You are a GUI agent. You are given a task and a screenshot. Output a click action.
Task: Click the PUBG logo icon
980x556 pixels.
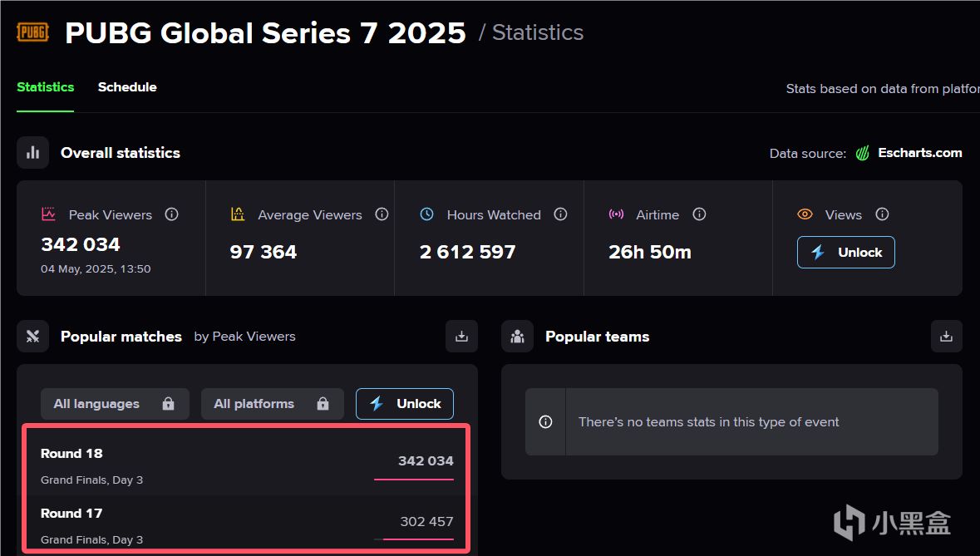point(32,32)
